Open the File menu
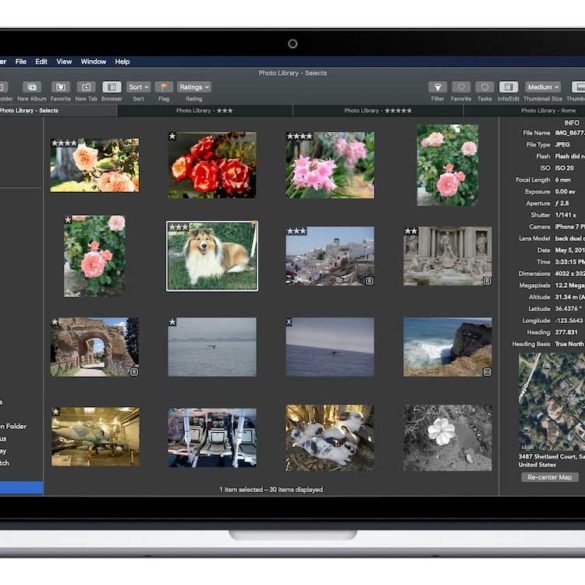Image resolution: width=585 pixels, height=585 pixels. (x=21, y=62)
